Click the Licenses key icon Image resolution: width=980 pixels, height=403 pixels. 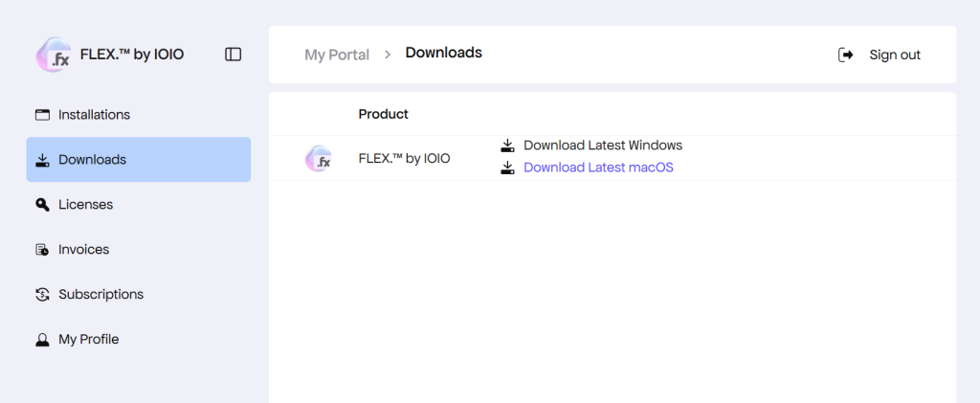pos(42,205)
